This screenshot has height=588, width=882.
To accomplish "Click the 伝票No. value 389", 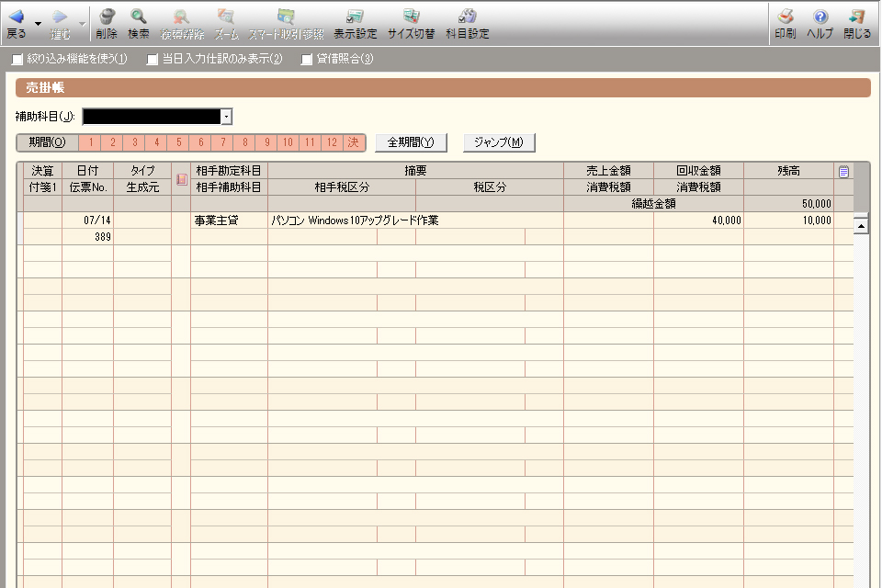I will click(88, 237).
